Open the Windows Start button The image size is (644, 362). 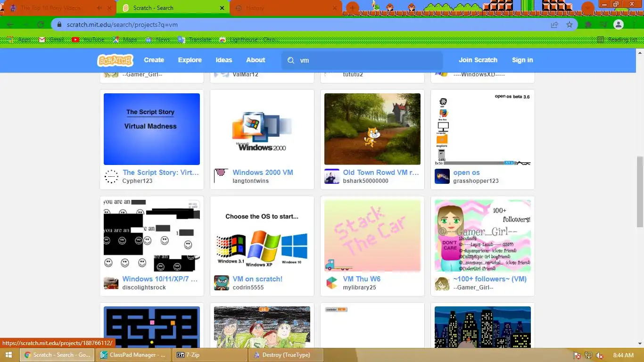pos(8,355)
